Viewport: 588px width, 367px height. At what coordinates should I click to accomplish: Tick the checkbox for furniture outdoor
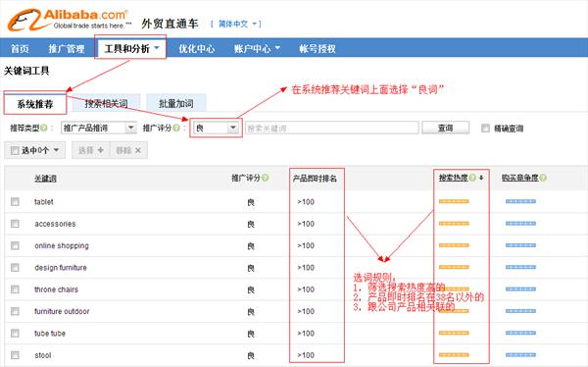click(x=15, y=311)
